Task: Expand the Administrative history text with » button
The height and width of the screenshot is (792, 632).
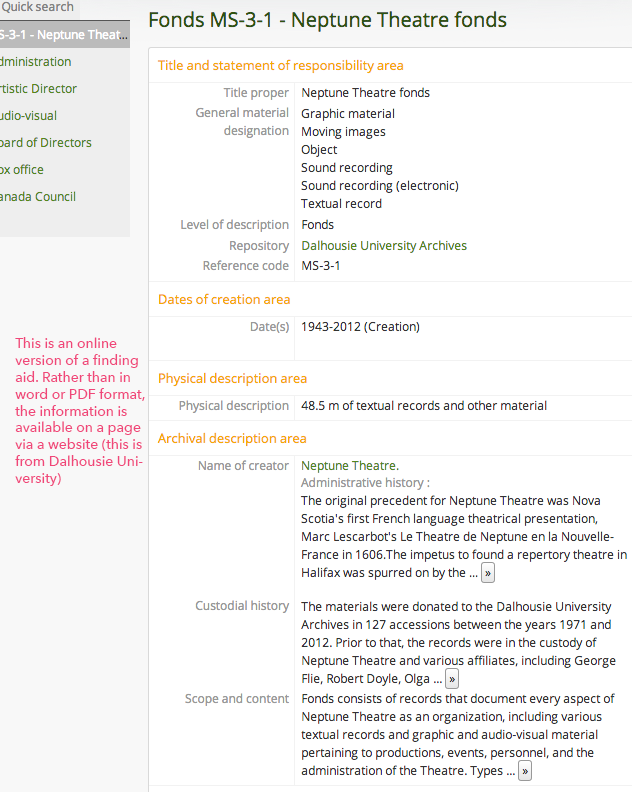Action: [488, 573]
